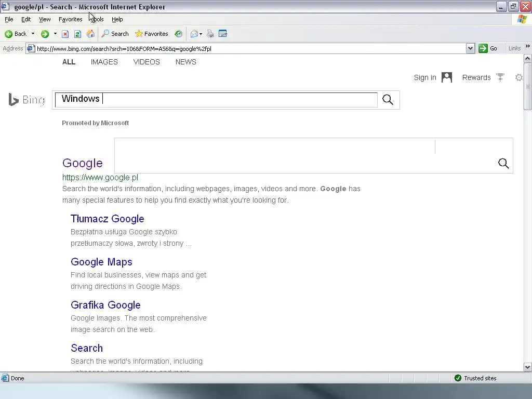Open Tłumacz Google link
Image resolution: width=532 pixels, height=399 pixels.
pos(107,219)
